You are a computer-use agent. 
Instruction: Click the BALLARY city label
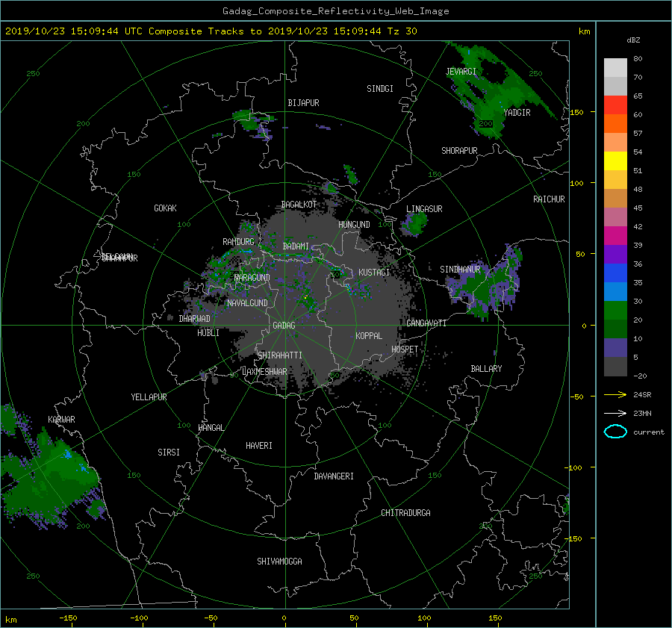point(486,369)
